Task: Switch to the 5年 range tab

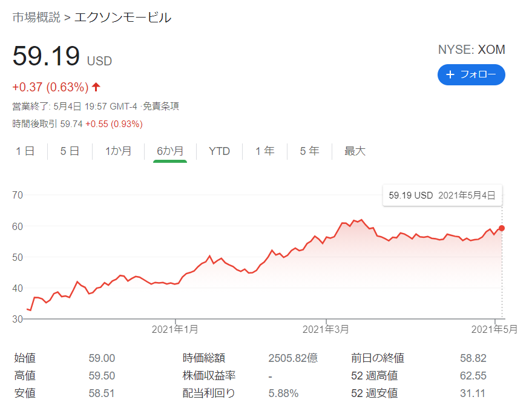Action: [x=309, y=151]
